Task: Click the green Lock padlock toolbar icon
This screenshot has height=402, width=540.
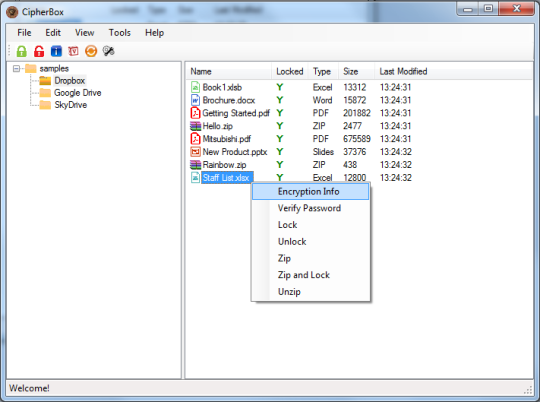Action: tap(21, 51)
